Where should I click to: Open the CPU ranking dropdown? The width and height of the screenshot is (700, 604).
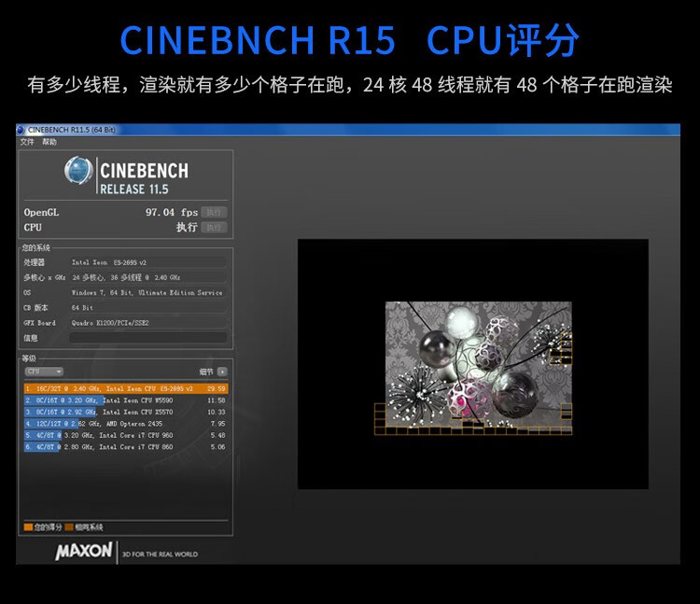[44, 372]
